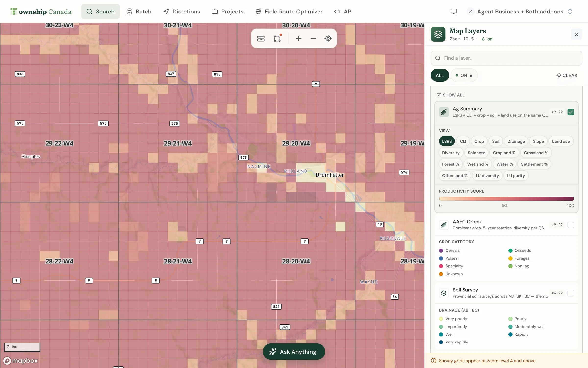Enable the Soil Survey layer checkbox
This screenshot has height=368, width=588.
click(x=571, y=293)
